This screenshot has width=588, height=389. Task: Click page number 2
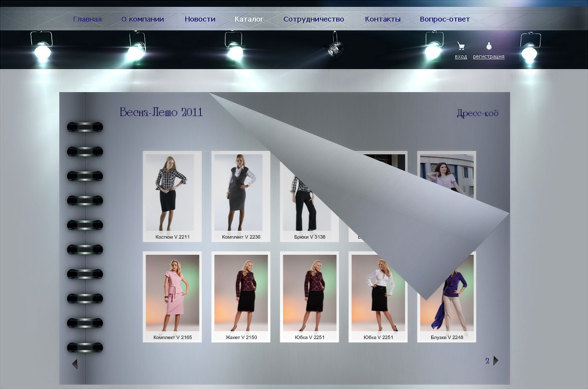click(488, 361)
